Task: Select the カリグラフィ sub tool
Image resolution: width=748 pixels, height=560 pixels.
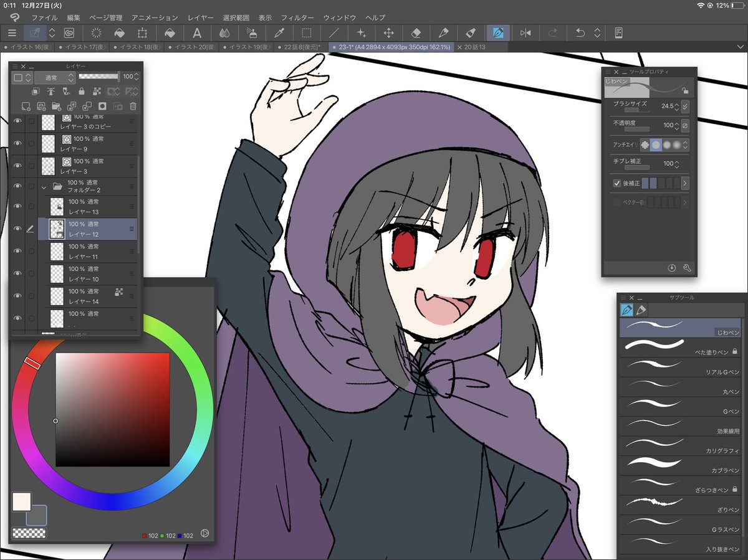Action: [680, 446]
